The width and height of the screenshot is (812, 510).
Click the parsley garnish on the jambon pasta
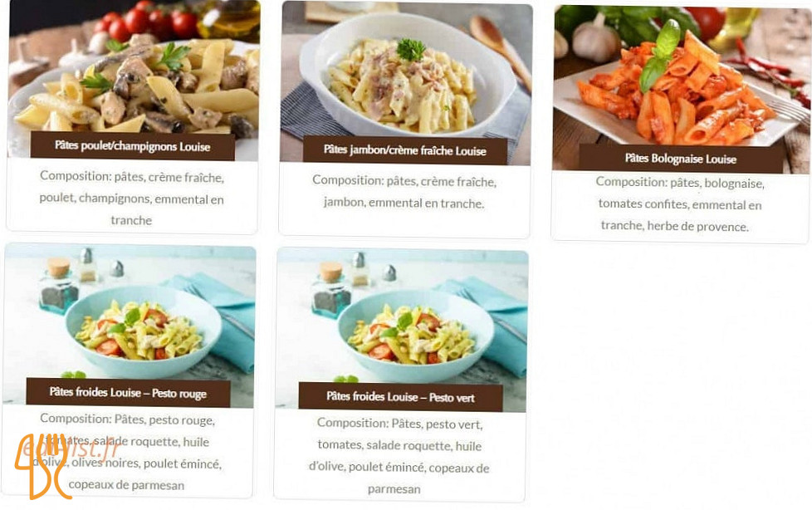411,50
